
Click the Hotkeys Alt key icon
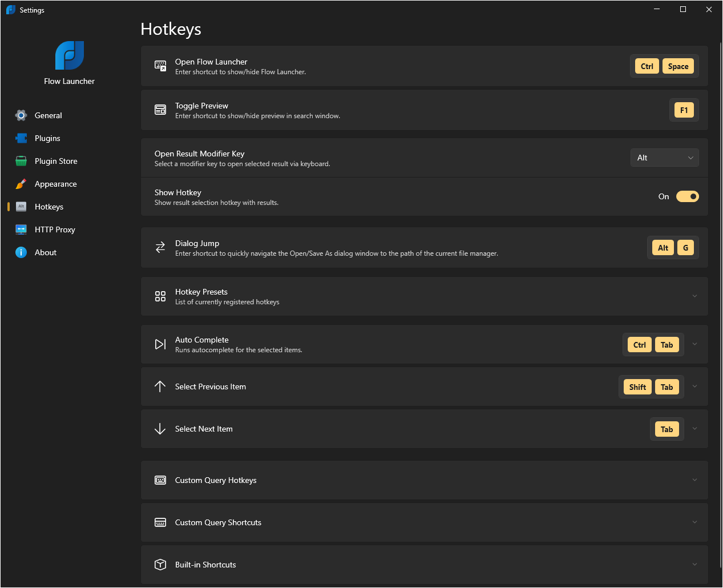tap(21, 207)
